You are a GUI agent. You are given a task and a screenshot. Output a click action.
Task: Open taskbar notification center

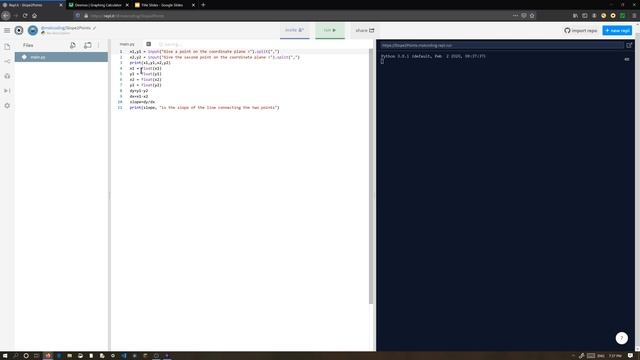[x=631, y=356]
